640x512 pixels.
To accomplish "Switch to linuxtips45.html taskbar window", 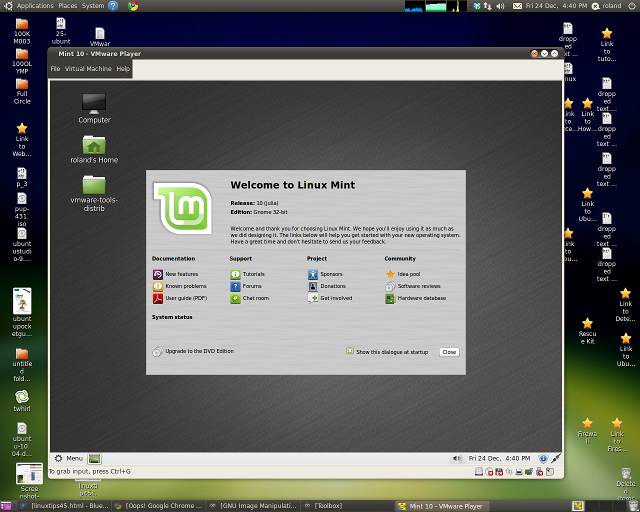I will pyautogui.click(x=65, y=506).
